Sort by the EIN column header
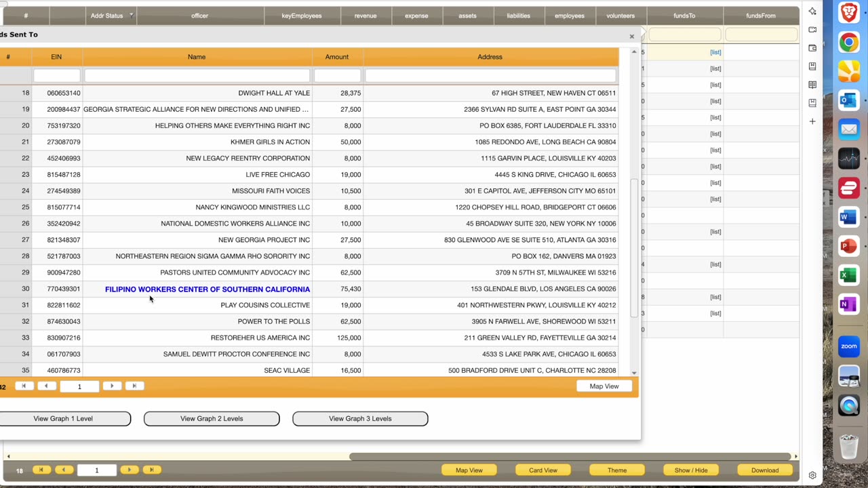868x488 pixels. pos(56,57)
